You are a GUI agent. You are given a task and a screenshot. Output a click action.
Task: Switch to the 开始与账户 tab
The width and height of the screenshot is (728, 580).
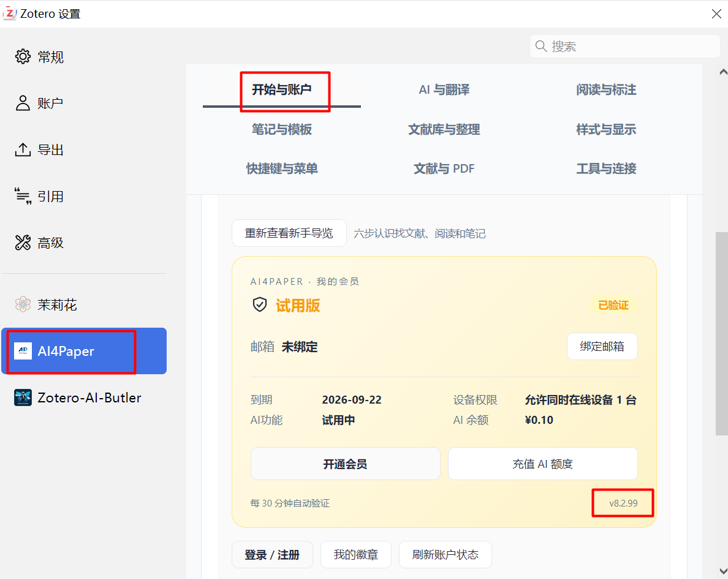click(282, 89)
